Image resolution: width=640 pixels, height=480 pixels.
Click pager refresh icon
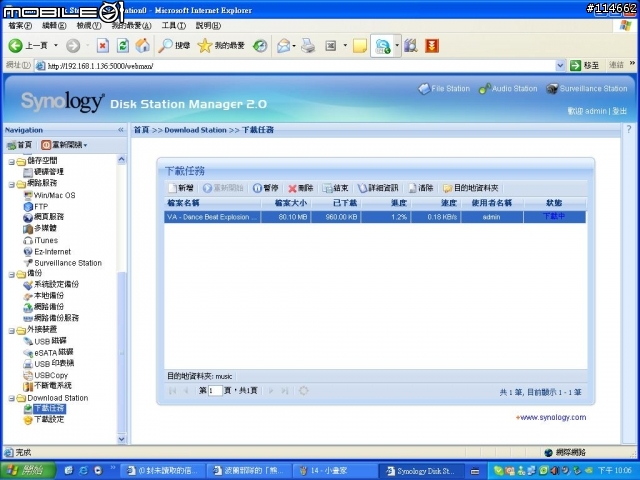(x=303, y=391)
